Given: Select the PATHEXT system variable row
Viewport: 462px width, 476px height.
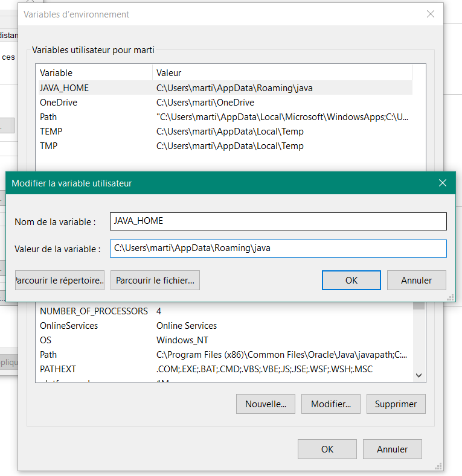Looking at the screenshot, I should tap(58, 369).
